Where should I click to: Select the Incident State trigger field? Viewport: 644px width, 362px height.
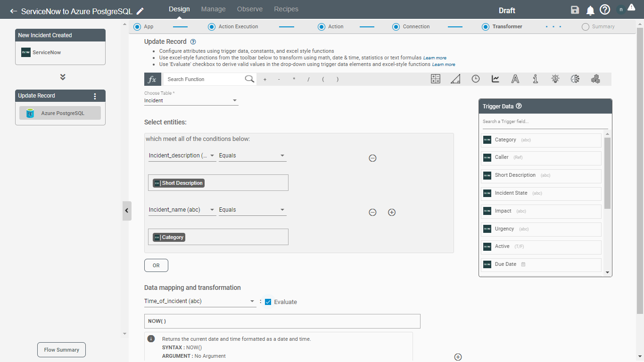[x=541, y=194]
